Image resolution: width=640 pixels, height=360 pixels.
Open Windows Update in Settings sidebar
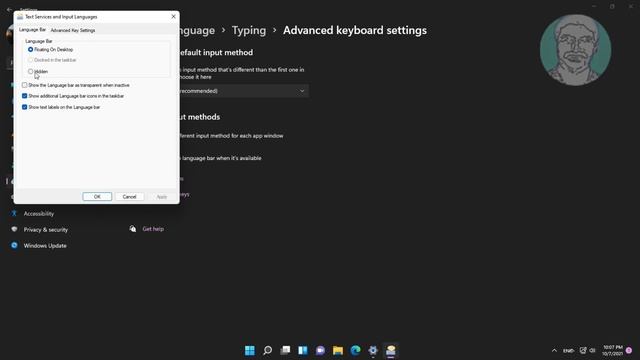click(x=45, y=246)
